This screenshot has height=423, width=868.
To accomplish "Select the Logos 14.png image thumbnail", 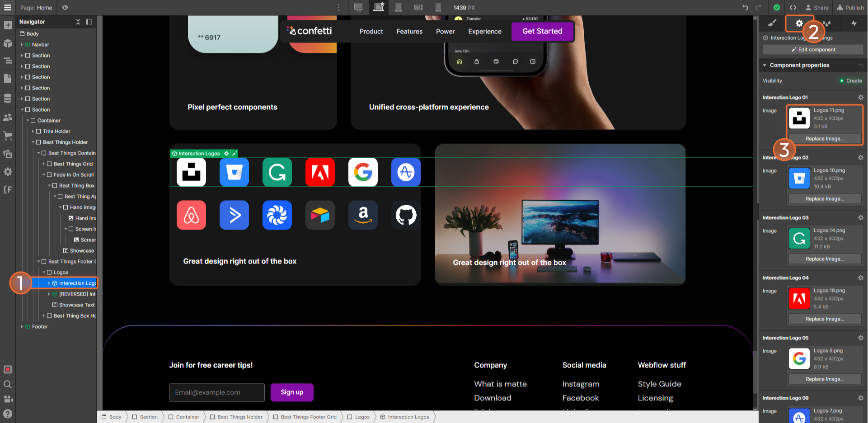I will [x=799, y=239].
